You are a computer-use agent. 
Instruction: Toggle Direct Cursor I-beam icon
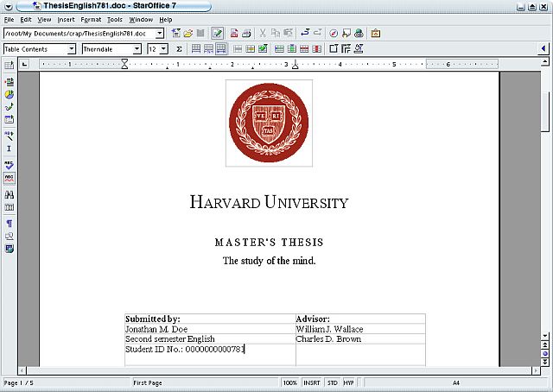coord(10,149)
